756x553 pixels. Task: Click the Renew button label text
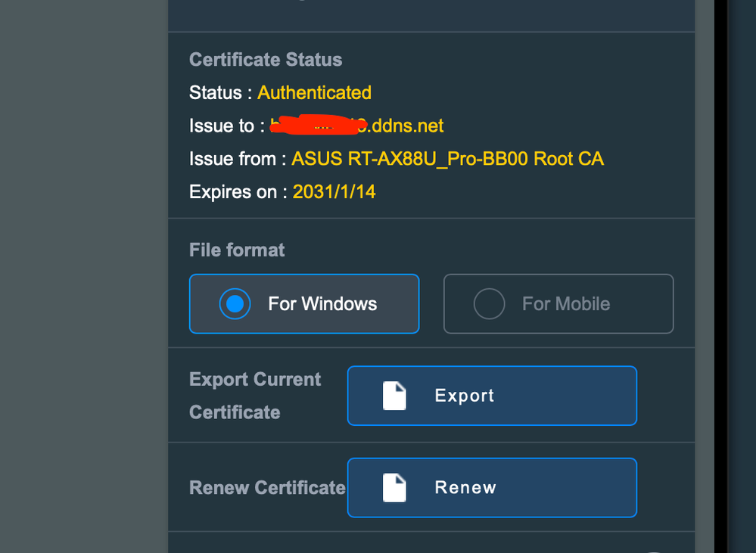[x=465, y=488]
